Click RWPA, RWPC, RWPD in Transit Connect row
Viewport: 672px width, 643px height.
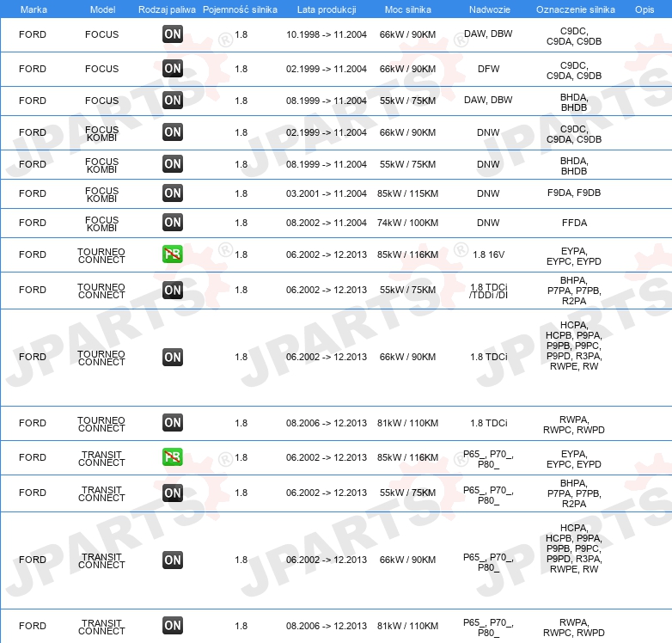(x=574, y=628)
